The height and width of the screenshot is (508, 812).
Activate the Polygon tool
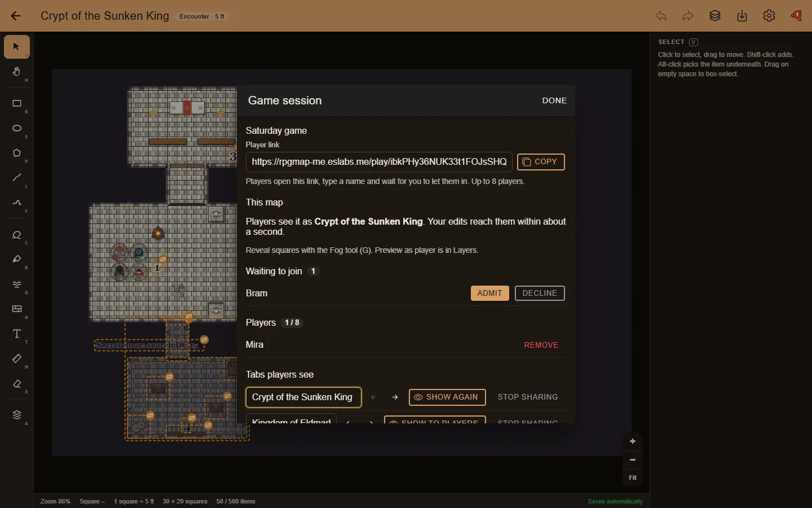[x=17, y=153]
